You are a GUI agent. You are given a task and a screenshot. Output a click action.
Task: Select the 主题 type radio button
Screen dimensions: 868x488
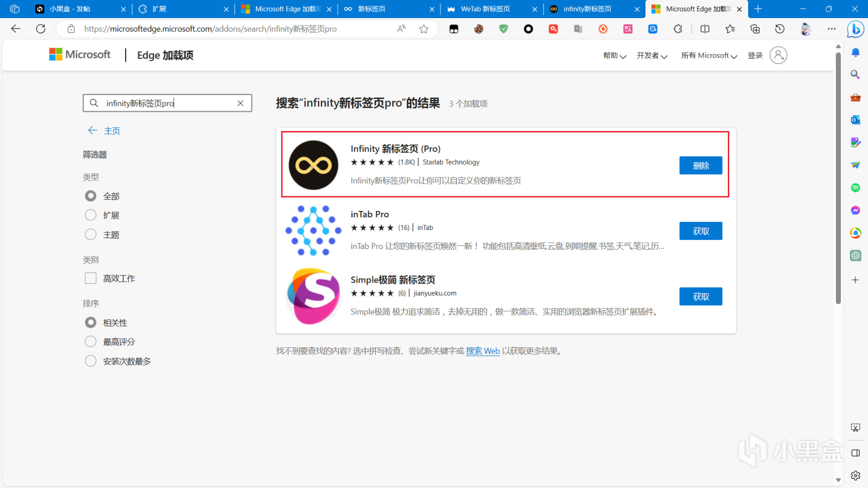[x=90, y=234]
